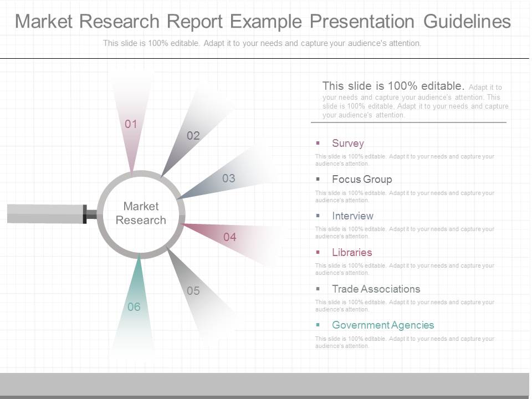Screen dimensions: 532x399
Task: Click the description text under Libraries
Action: click(x=405, y=269)
